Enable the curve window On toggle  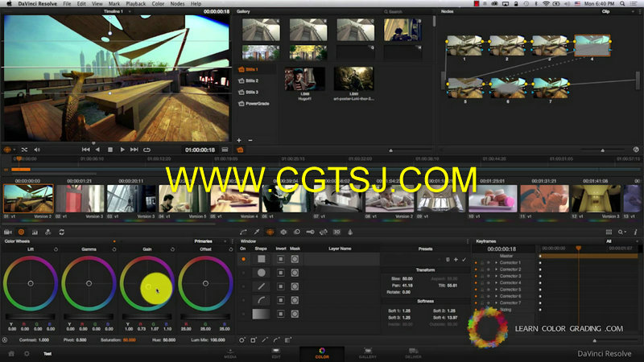pos(244,300)
